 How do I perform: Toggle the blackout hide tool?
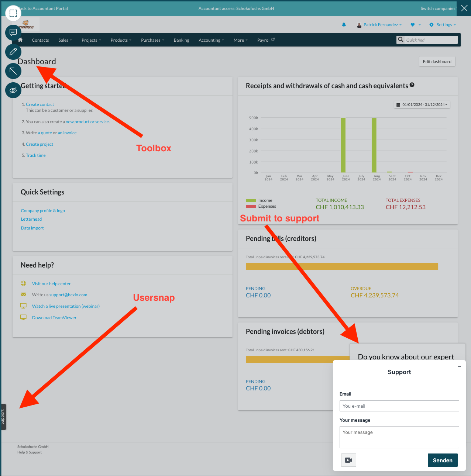point(13,90)
